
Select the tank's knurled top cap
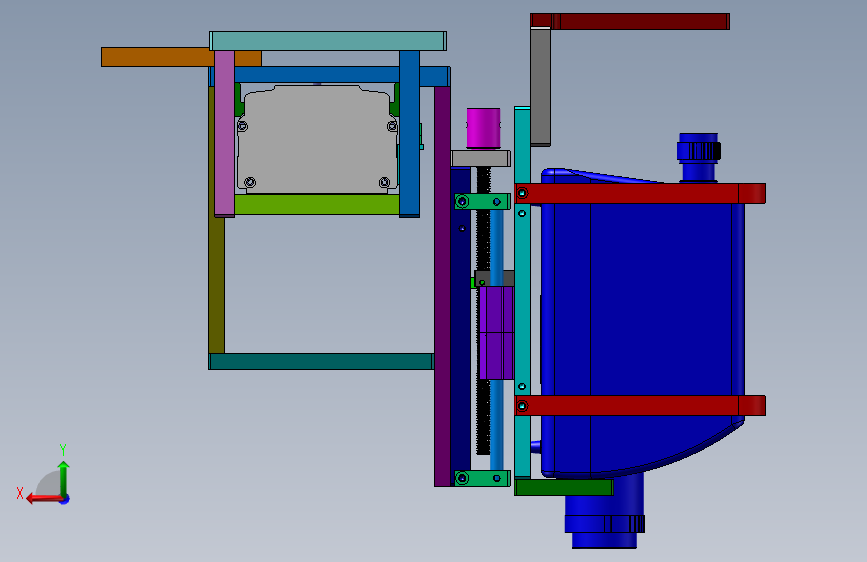pos(699,150)
